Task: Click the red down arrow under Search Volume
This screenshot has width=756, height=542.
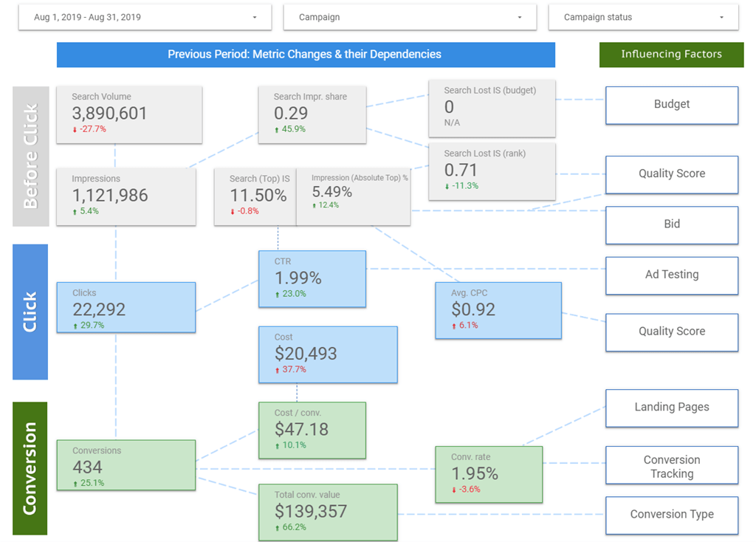Action: click(75, 129)
